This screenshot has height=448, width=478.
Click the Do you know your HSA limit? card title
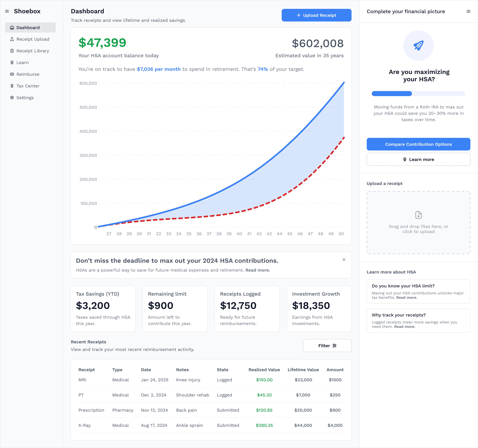point(403,286)
